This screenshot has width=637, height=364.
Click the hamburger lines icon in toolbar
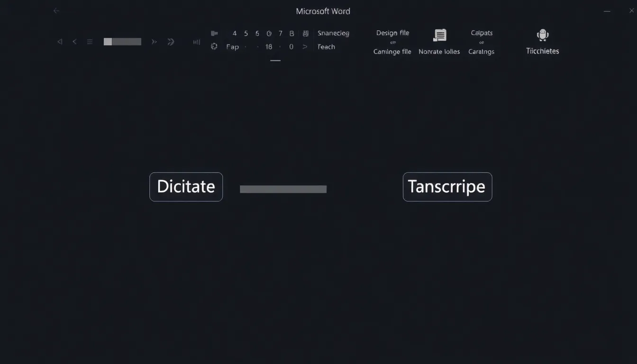90,42
